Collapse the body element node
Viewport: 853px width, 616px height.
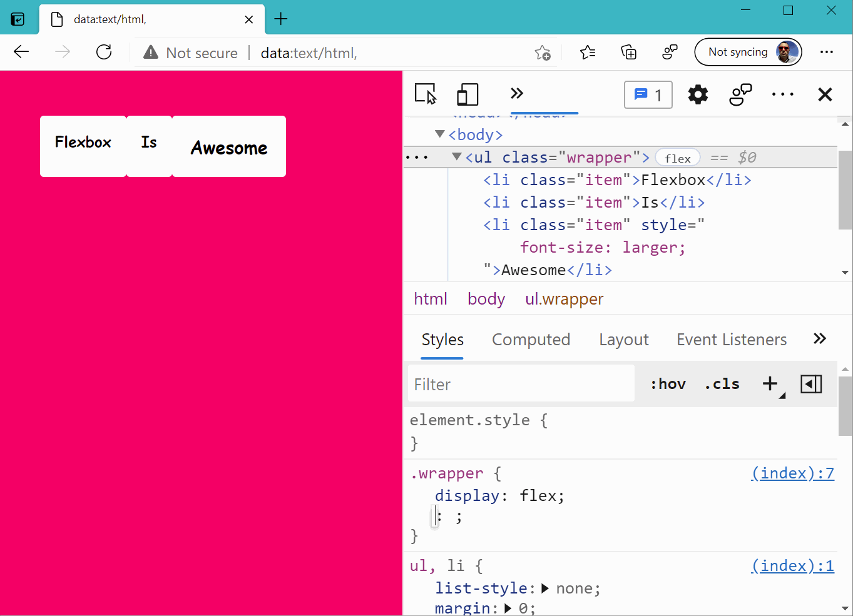pyautogui.click(x=440, y=134)
